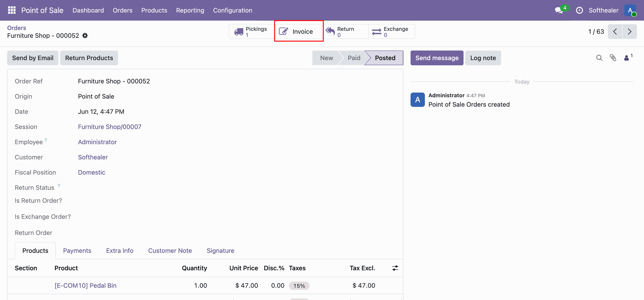644x300 pixels.
Task: Select the Products tab
Action: (35, 251)
